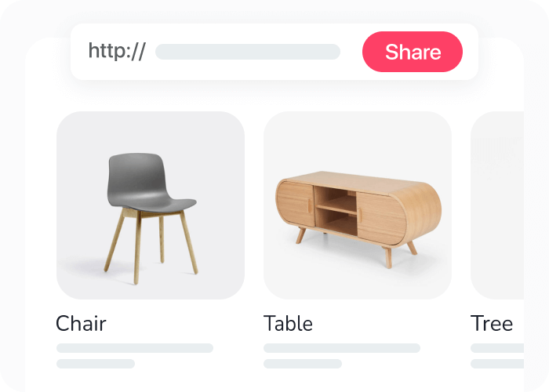Click the white share bar background
549x392 pixels.
point(274,52)
